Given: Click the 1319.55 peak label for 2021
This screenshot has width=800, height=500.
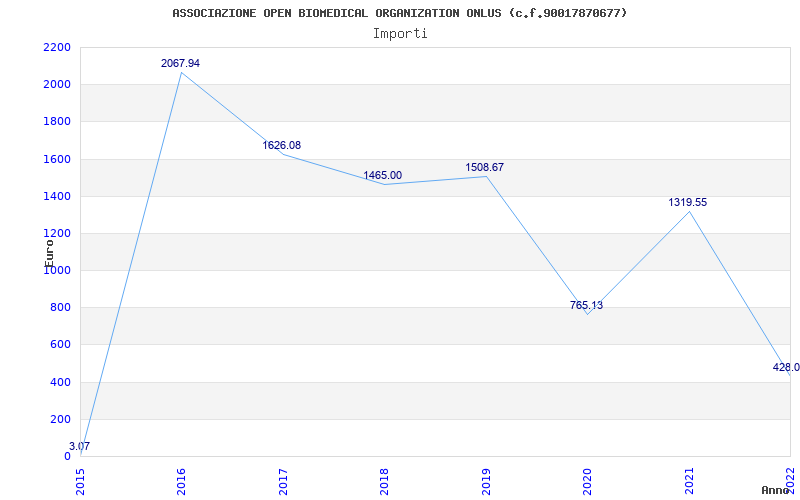Looking at the screenshot, I should tap(688, 203).
